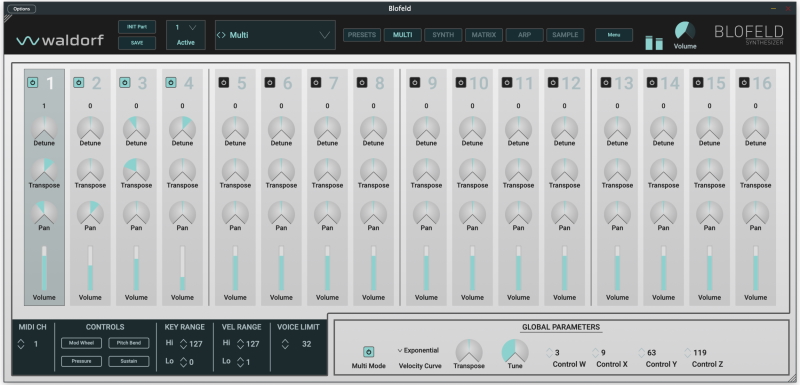The width and height of the screenshot is (800, 385).
Task: Enable part 5 power button
Action: point(223,83)
